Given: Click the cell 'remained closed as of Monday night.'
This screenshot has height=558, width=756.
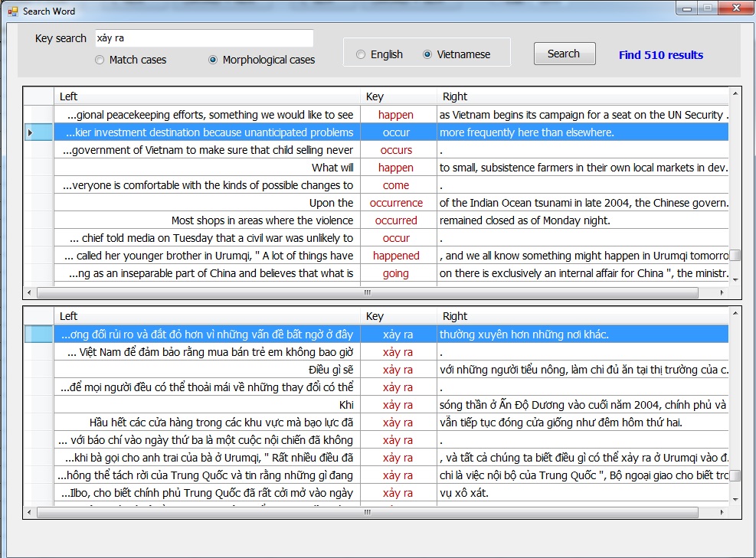Looking at the screenshot, I should pyautogui.click(x=583, y=220).
